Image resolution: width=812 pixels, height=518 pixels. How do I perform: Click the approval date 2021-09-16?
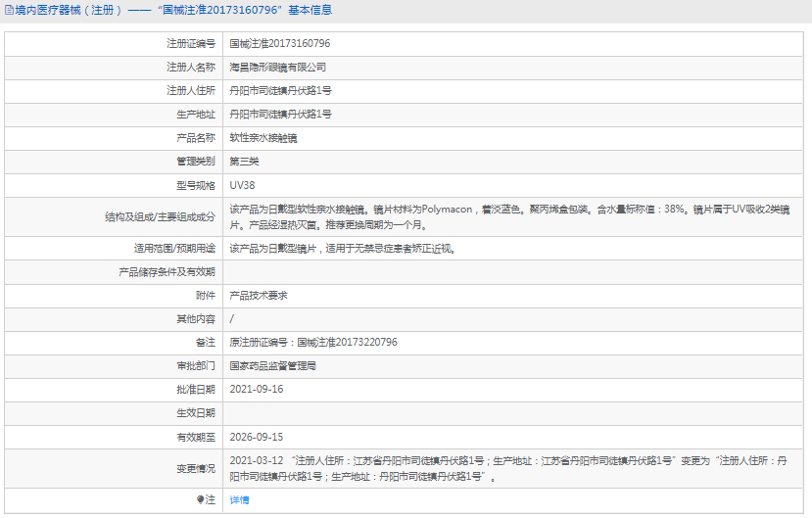point(256,389)
